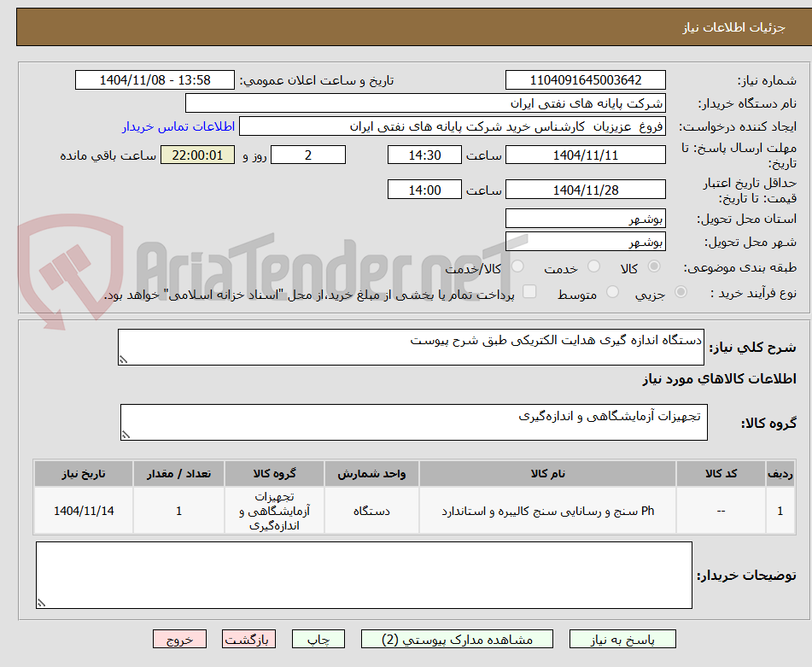Click the deadline time field 14:30
This screenshot has width=812, height=667.
click(x=424, y=155)
